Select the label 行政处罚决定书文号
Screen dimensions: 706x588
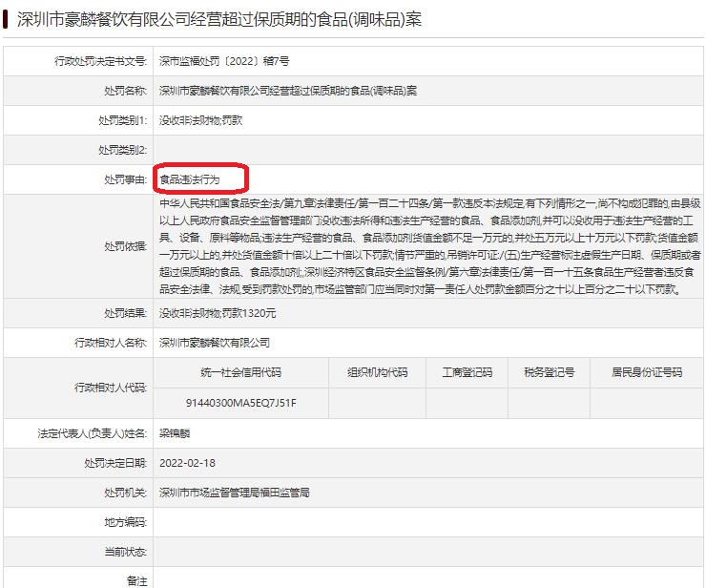[100, 61]
